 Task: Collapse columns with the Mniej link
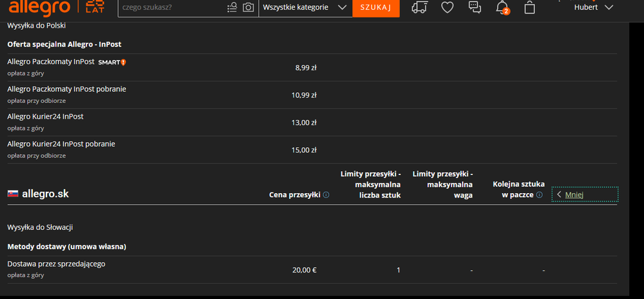coord(574,194)
